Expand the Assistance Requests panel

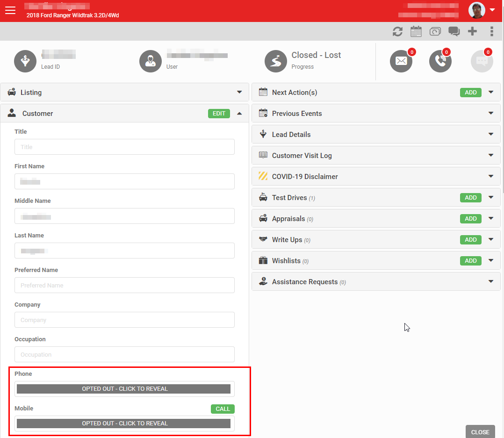pyautogui.click(x=491, y=281)
